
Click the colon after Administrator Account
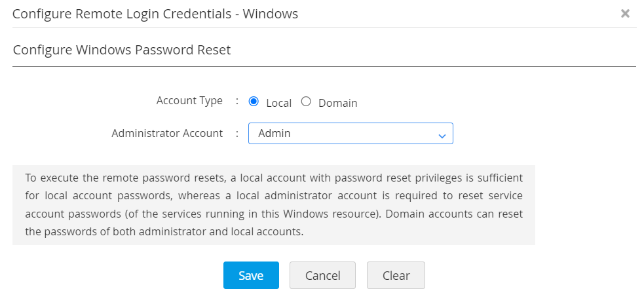237,133
